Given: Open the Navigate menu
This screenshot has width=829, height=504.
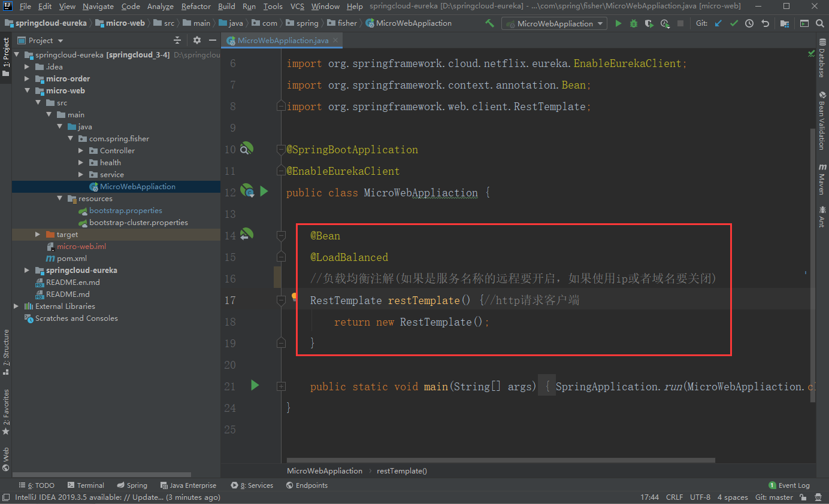Looking at the screenshot, I should [x=98, y=7].
